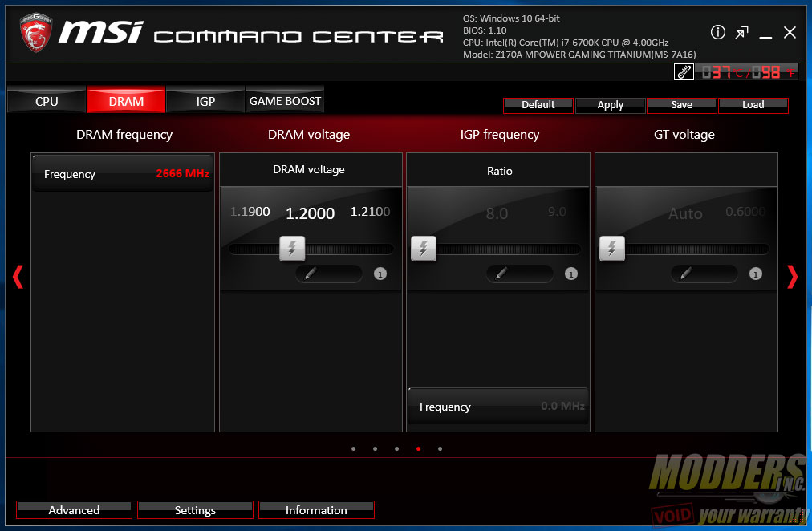Click the Save profile button

click(681, 105)
